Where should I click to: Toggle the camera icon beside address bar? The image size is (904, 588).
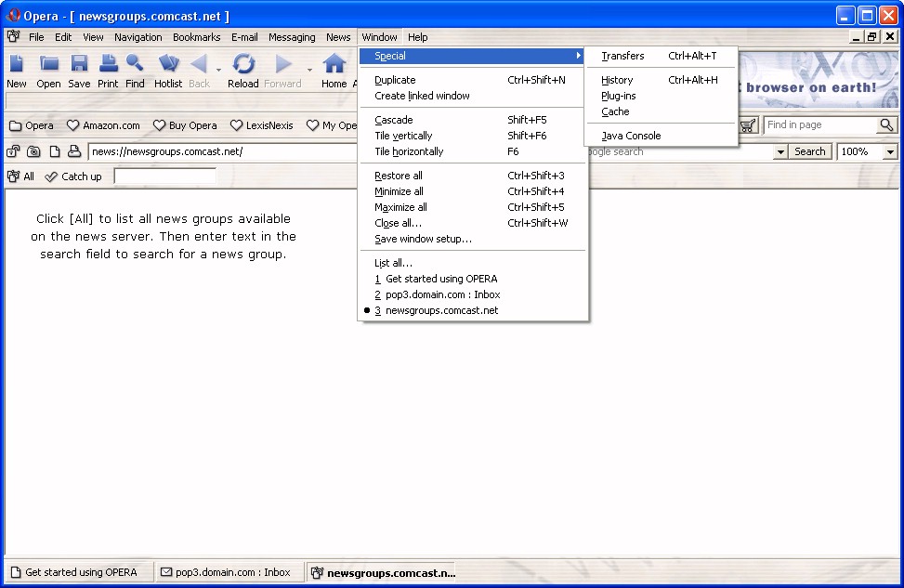pos(33,151)
